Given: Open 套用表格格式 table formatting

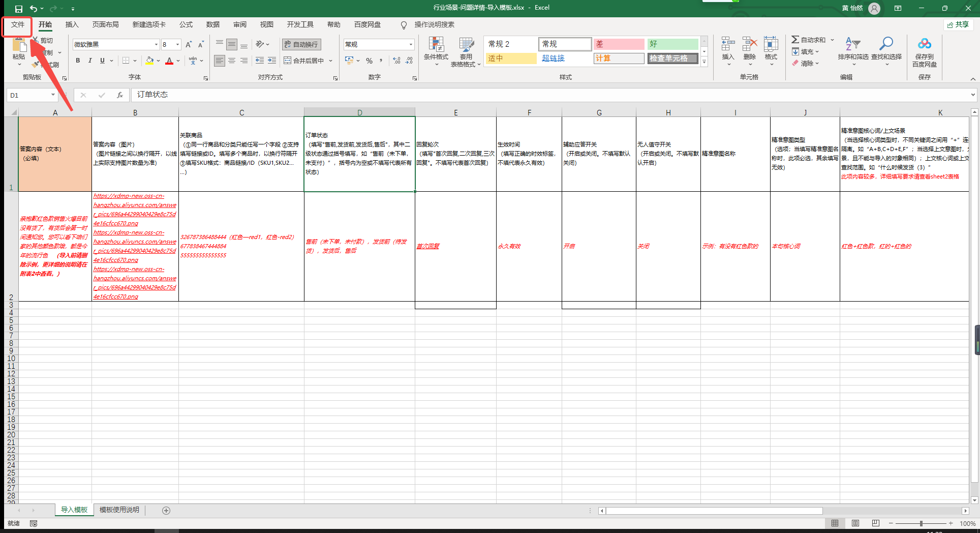Looking at the screenshot, I should point(466,51).
